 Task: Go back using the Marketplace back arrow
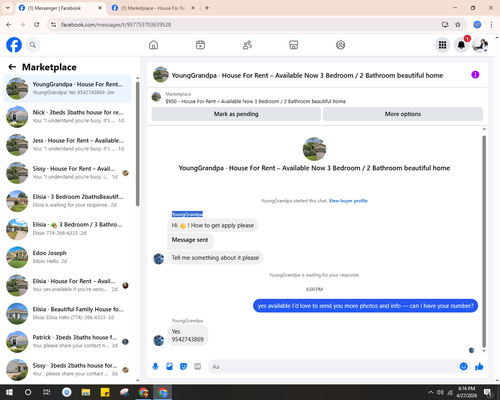pos(12,67)
